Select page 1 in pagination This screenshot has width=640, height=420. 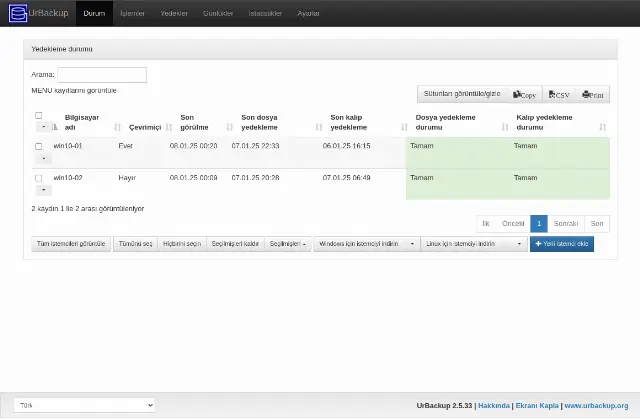(x=539, y=224)
